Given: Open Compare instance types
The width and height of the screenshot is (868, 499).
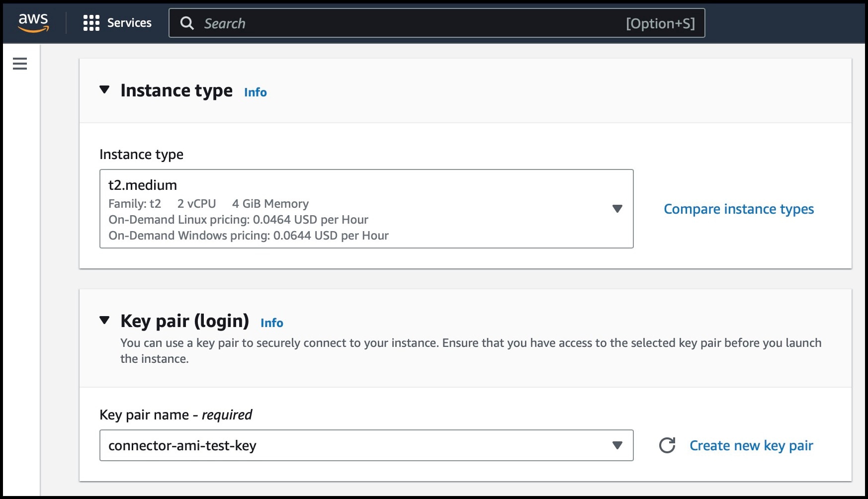Looking at the screenshot, I should (x=738, y=209).
